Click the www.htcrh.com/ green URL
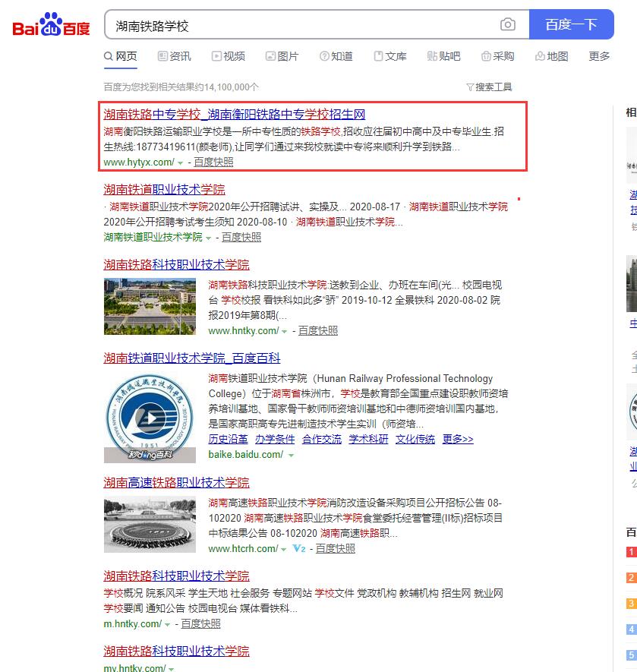The width and height of the screenshot is (637, 672). tap(243, 548)
